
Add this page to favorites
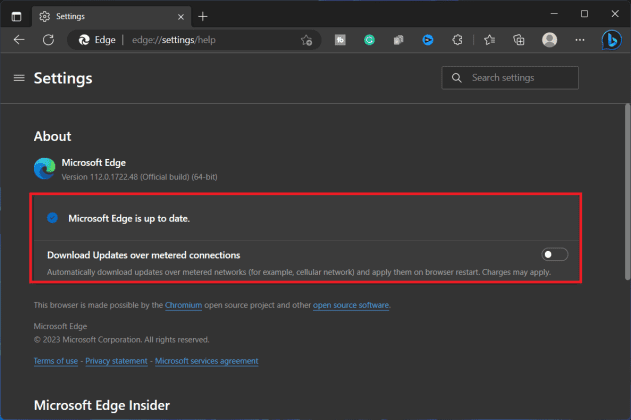click(x=307, y=40)
